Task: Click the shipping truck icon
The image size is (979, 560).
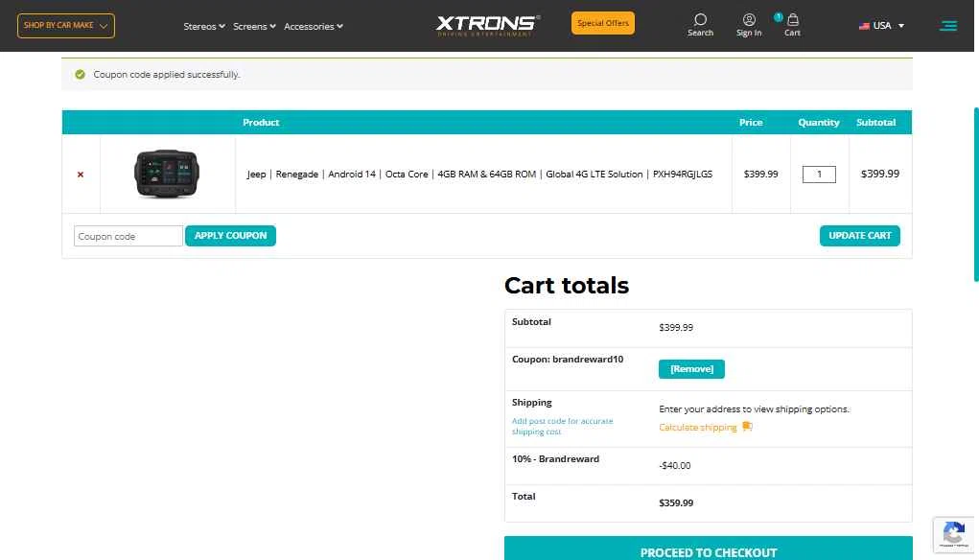Action: click(x=747, y=427)
